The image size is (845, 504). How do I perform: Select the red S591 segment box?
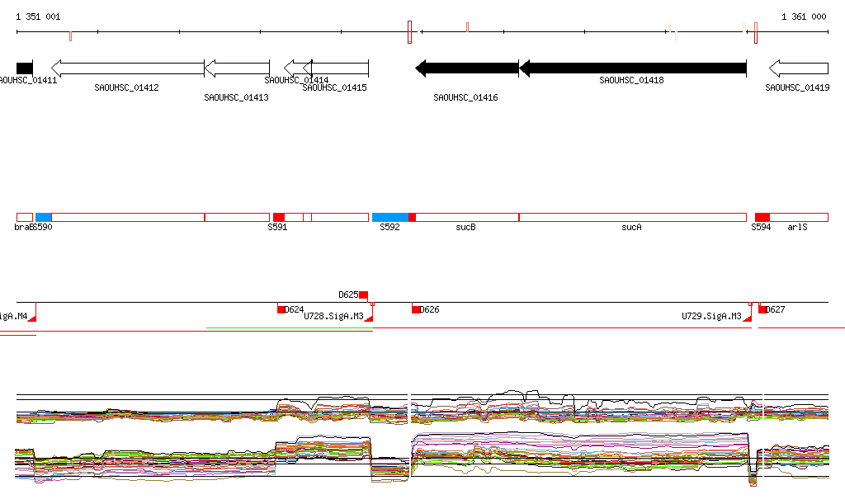tap(279, 218)
